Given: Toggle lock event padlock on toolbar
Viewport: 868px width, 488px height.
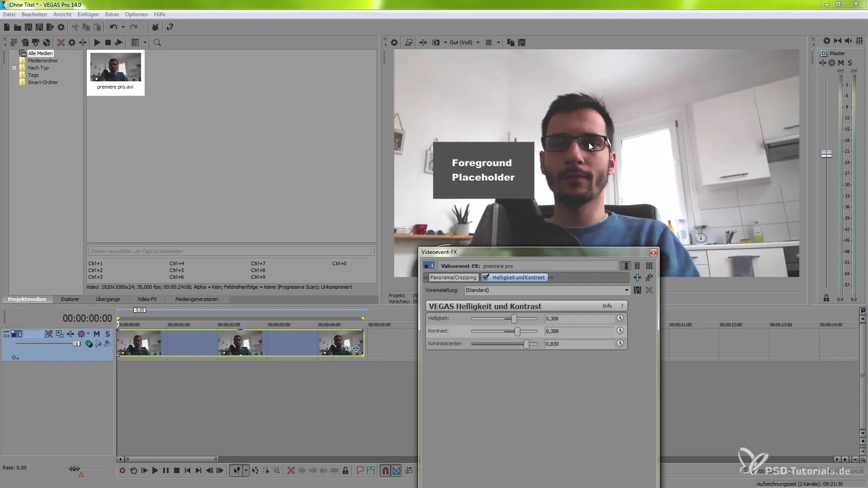Looking at the screenshot, I should [x=345, y=470].
